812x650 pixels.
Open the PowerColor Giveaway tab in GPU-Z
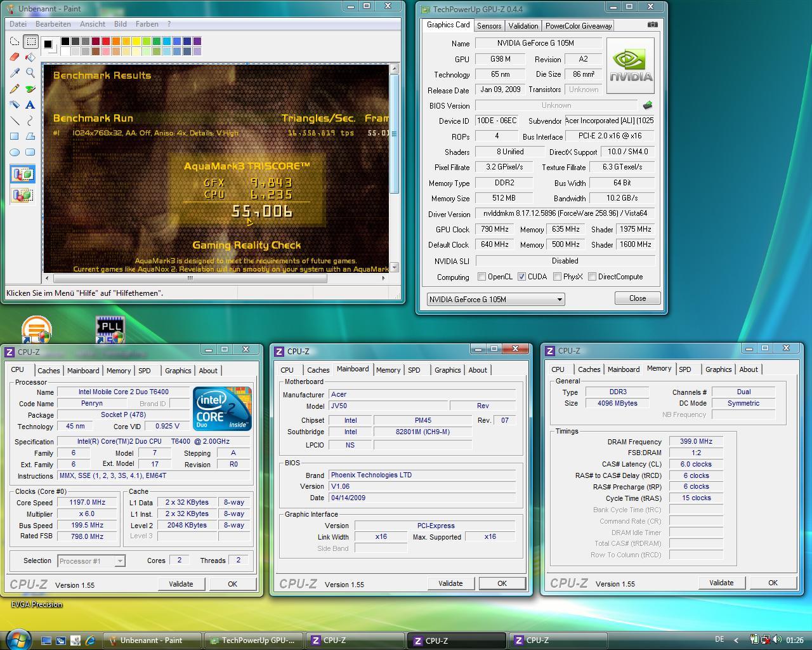pos(579,26)
